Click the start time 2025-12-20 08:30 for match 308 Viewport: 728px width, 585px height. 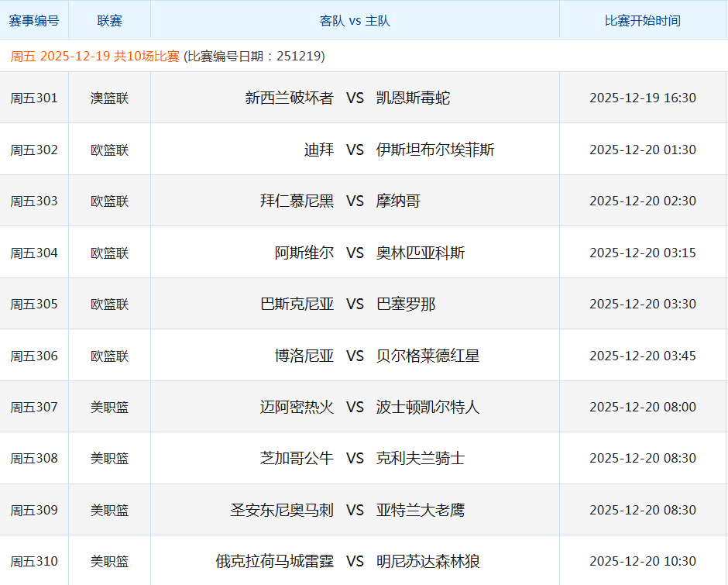[641, 457]
